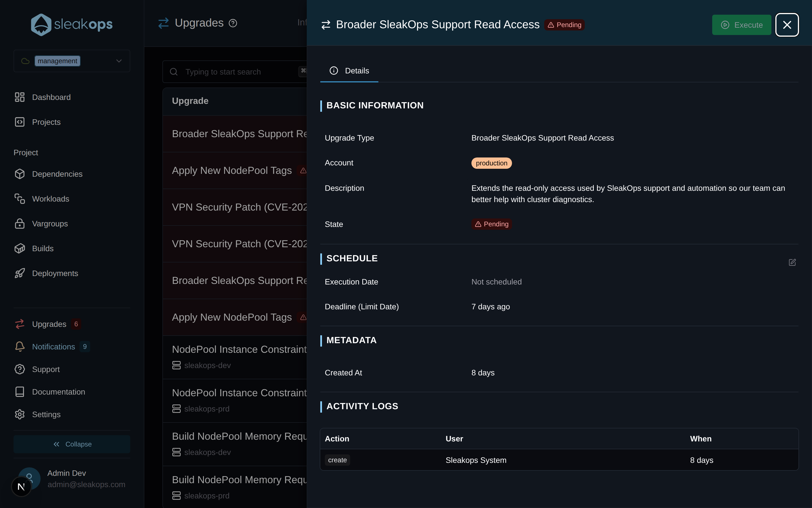Click the When column header in activity logs
812x508 pixels.
click(x=701, y=439)
